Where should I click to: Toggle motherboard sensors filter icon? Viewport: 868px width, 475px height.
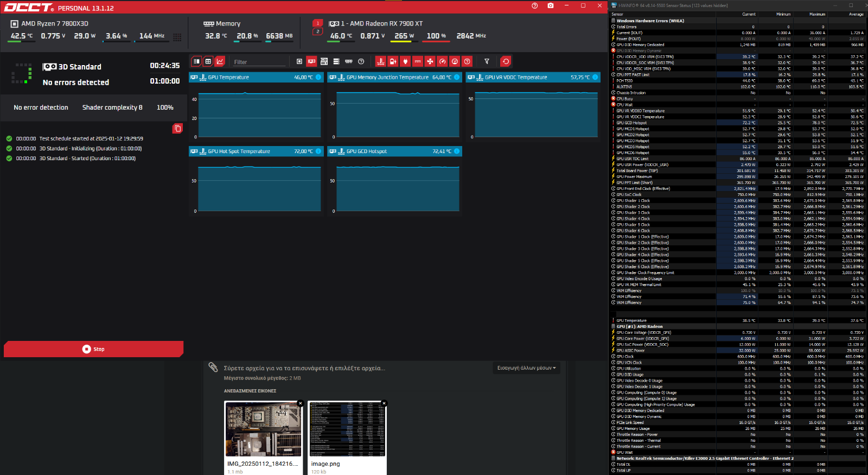click(324, 61)
